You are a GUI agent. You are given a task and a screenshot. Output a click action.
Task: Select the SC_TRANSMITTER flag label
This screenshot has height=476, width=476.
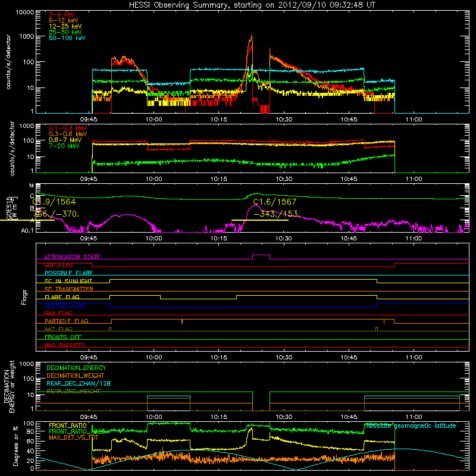tap(69, 289)
